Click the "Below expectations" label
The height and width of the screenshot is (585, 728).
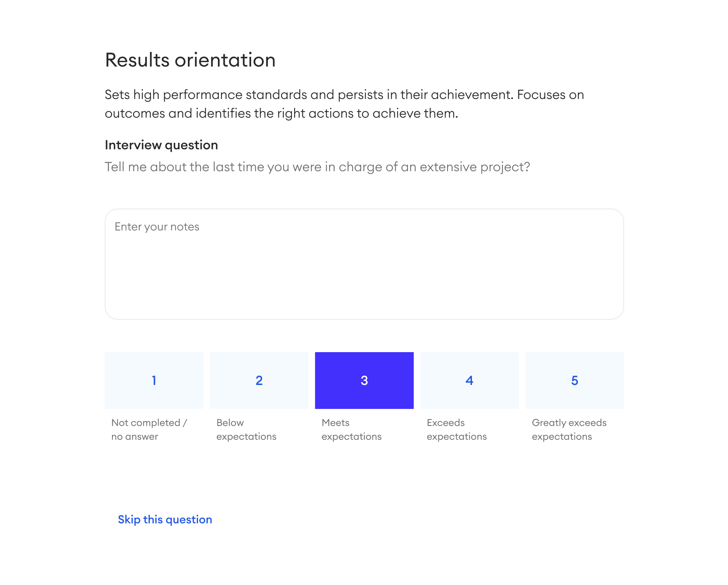(246, 429)
